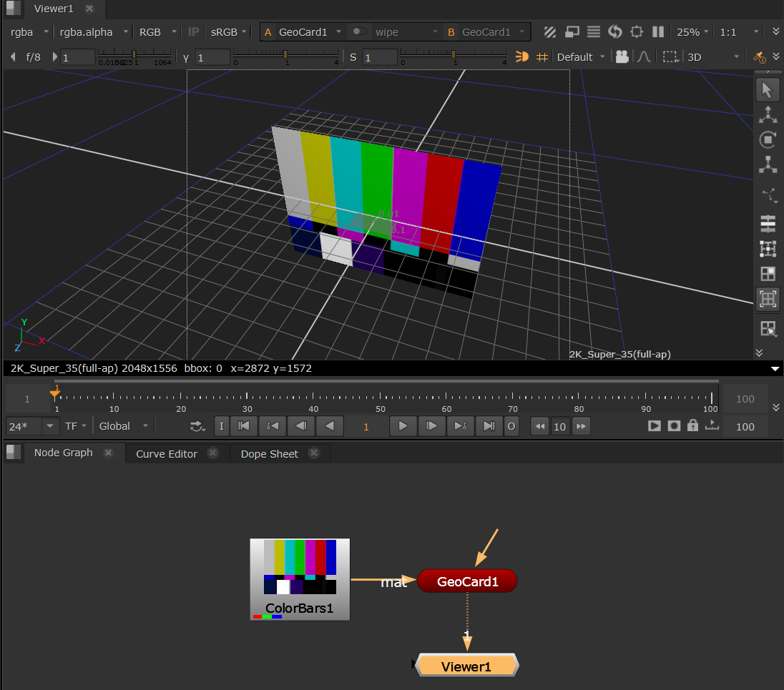This screenshot has height=690, width=784.
Task: Click the camera lock icon
Action: pos(622,57)
